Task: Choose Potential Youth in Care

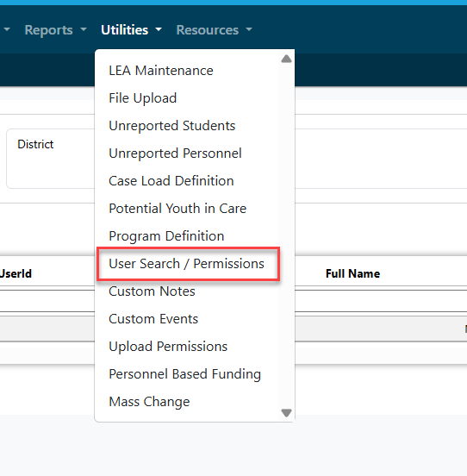Action: pos(177,209)
